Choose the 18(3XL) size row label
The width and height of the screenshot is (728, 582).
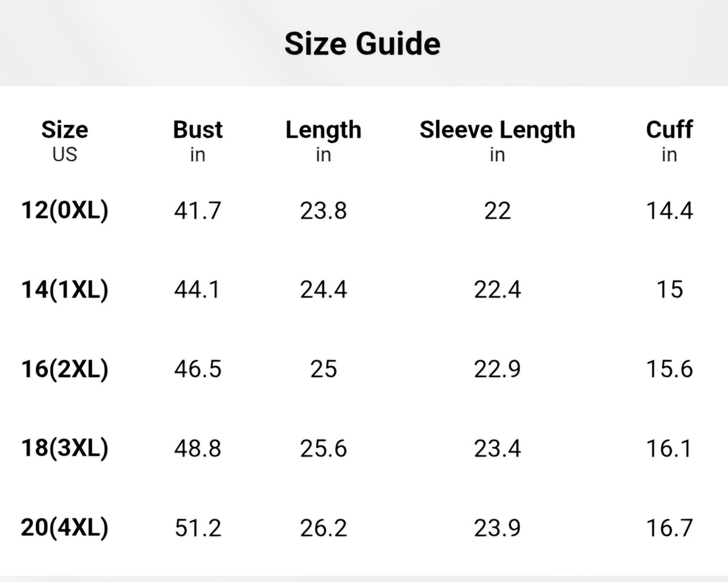[x=64, y=449]
